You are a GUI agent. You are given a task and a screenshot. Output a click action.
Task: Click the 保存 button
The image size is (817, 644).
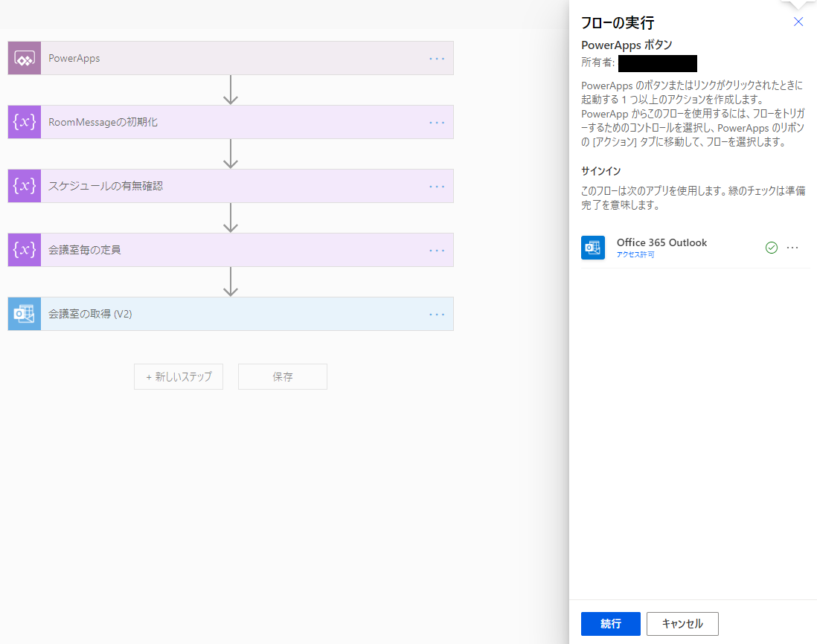pyautogui.click(x=282, y=376)
